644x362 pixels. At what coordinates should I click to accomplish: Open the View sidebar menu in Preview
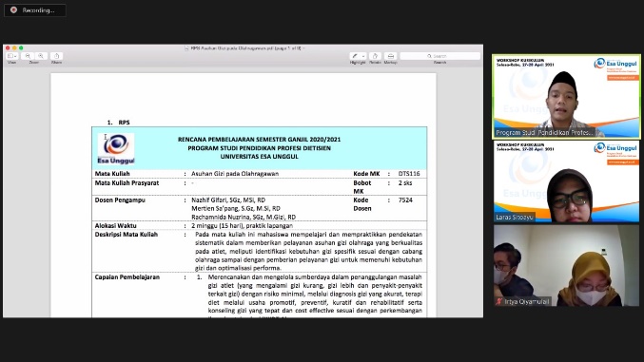[12, 56]
